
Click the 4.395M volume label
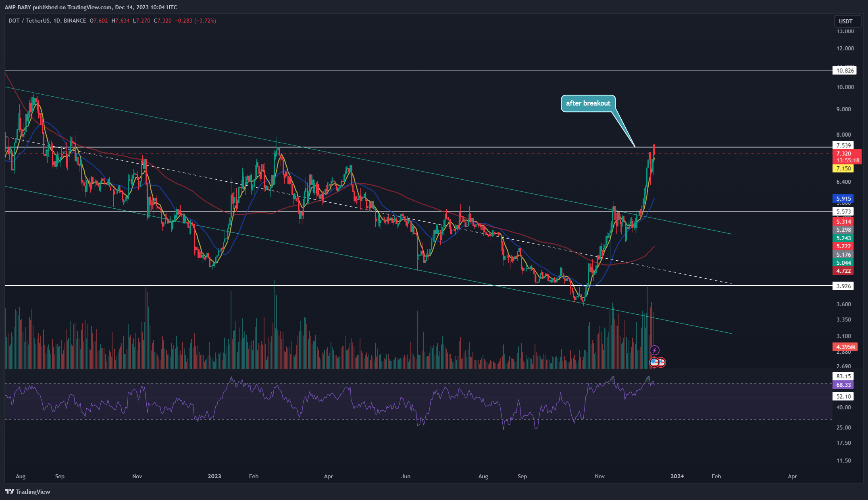click(x=845, y=347)
